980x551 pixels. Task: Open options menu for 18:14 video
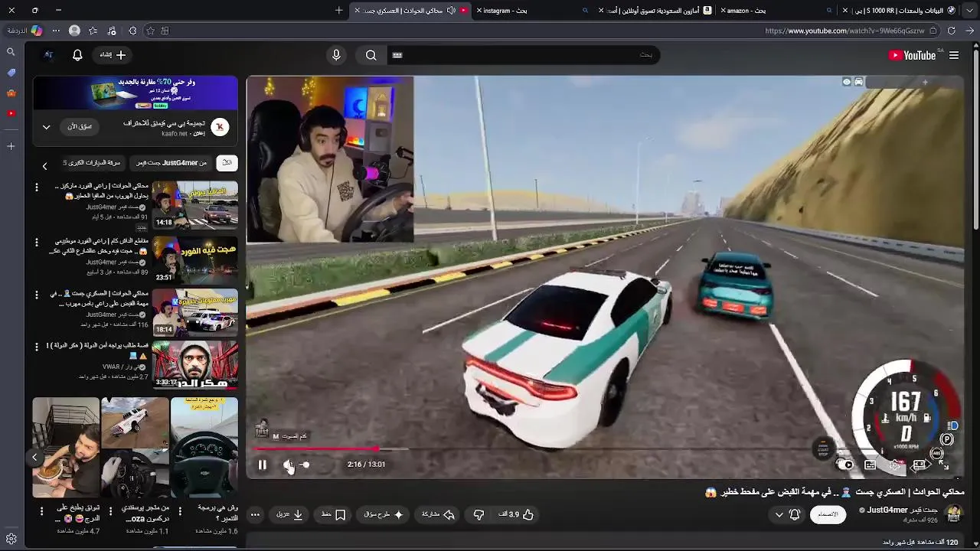click(x=36, y=294)
